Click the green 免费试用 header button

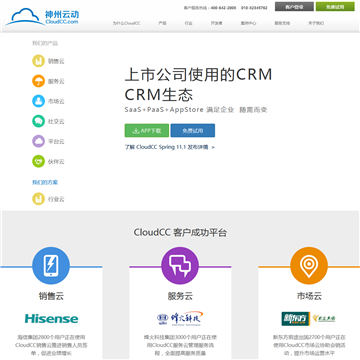coord(335,6)
